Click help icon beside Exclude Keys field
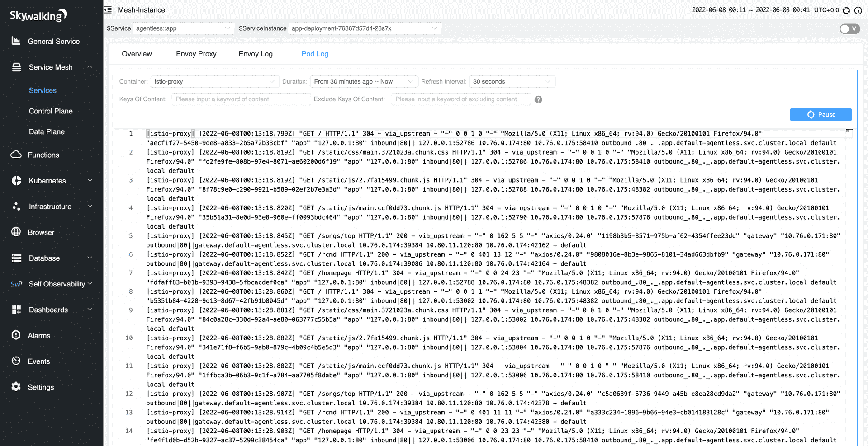The image size is (868, 446). (x=538, y=99)
